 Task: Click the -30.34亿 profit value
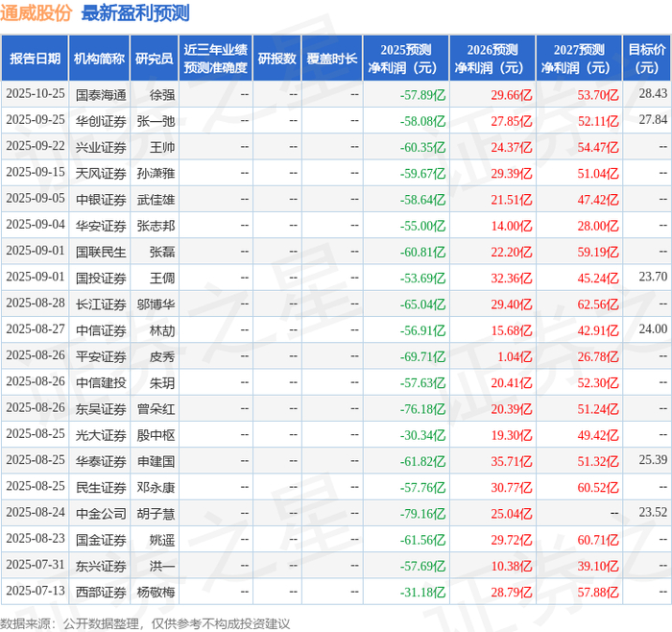423,435
